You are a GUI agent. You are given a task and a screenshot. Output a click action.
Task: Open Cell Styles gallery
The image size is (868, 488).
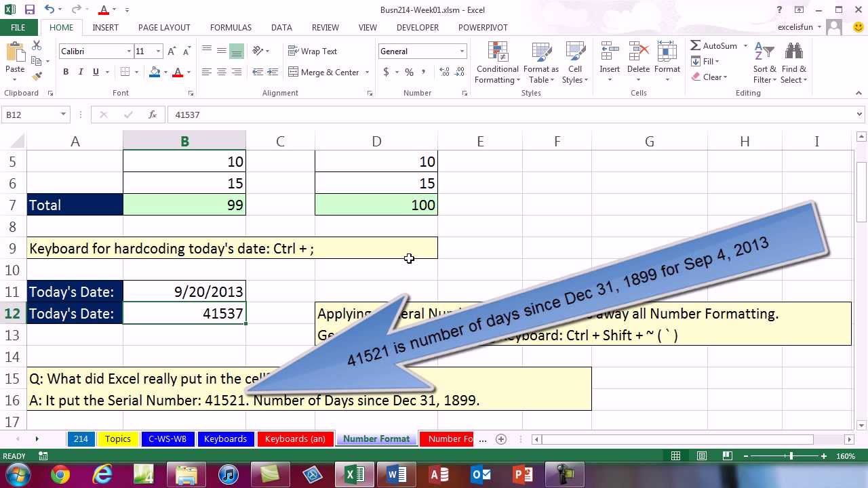(575, 63)
